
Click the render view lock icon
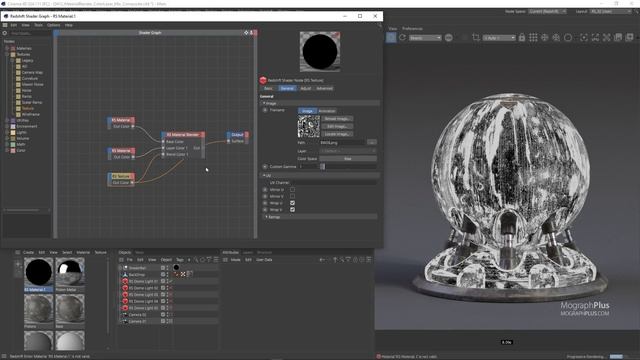point(522,38)
